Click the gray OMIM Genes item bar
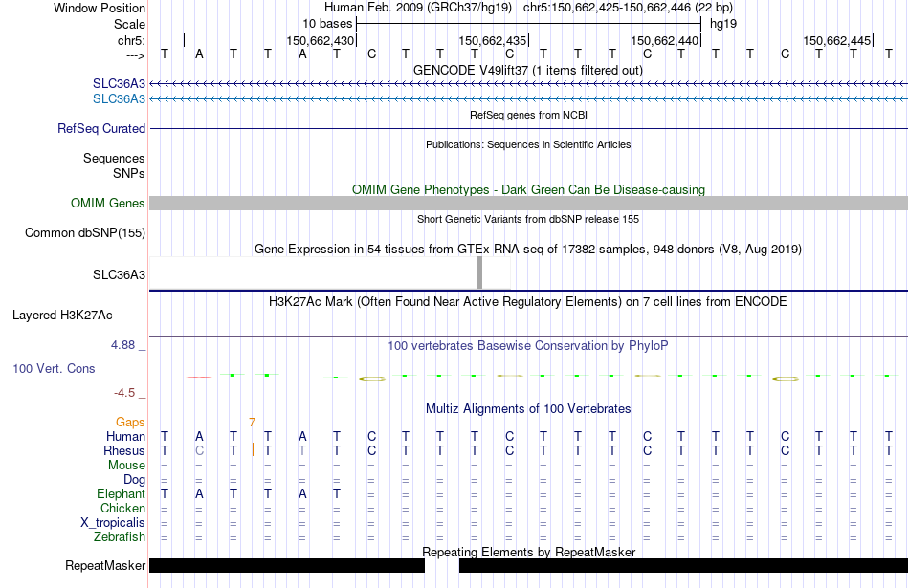The width and height of the screenshot is (909, 588). click(x=528, y=203)
